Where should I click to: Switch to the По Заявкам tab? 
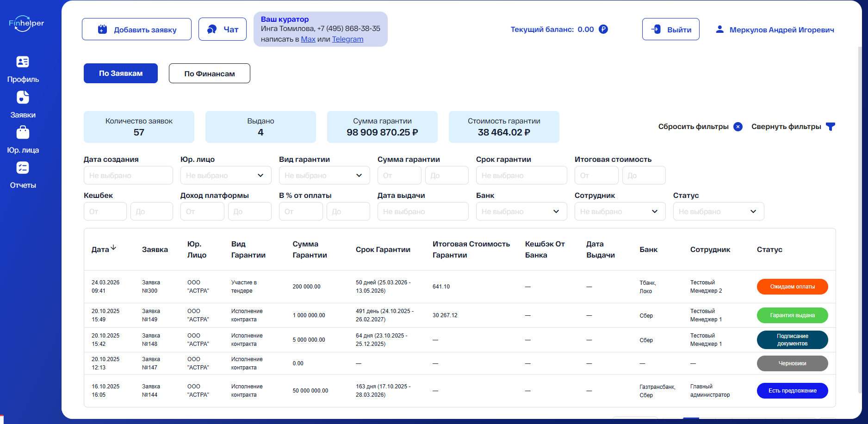(x=121, y=73)
